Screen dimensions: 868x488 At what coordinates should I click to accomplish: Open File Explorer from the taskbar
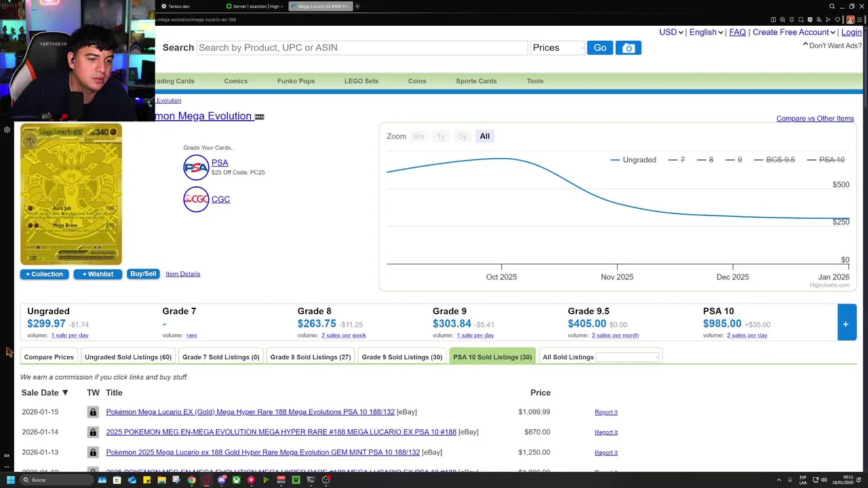coord(162,480)
